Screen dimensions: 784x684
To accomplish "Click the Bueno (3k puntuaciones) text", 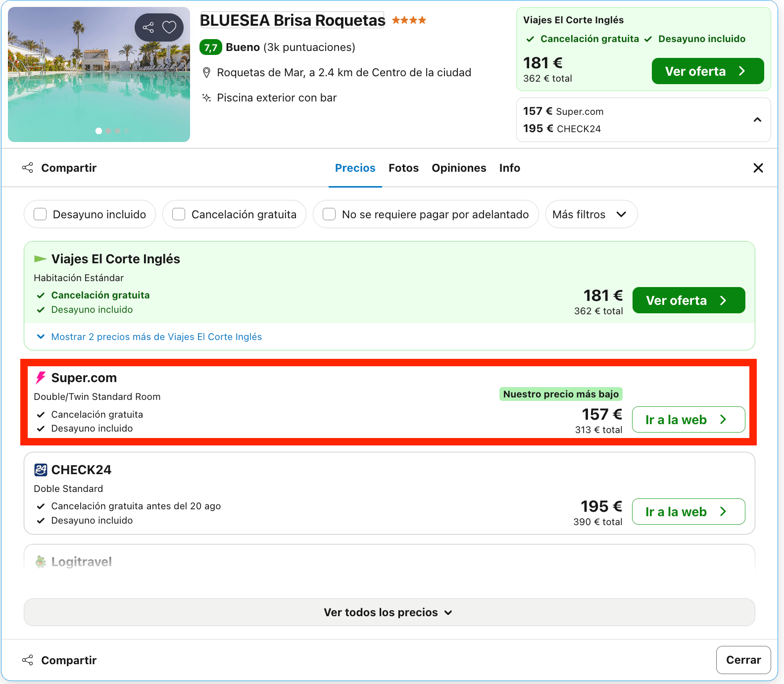I will point(291,48).
